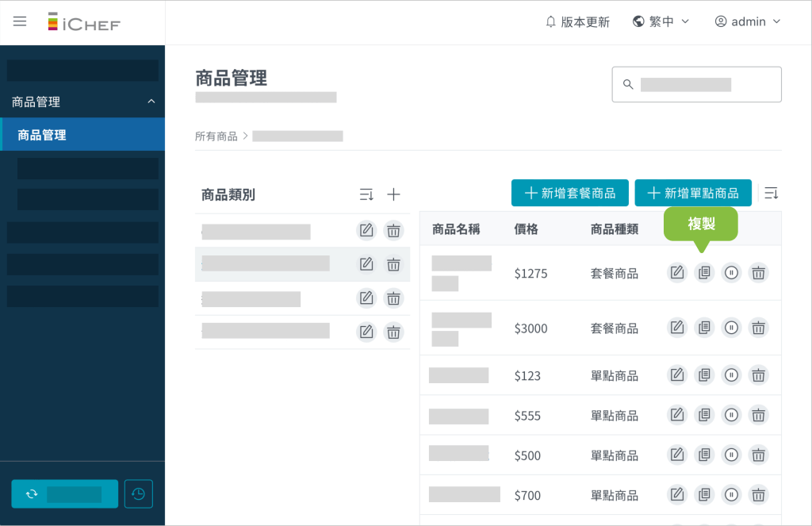Image resolution: width=812 pixels, height=526 pixels.
Task: Delete the first product category
Action: click(393, 231)
